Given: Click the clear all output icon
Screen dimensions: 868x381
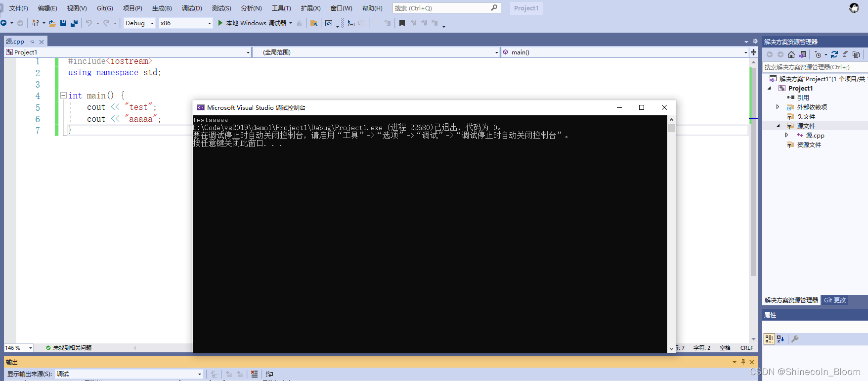Looking at the screenshot, I should (254, 374).
